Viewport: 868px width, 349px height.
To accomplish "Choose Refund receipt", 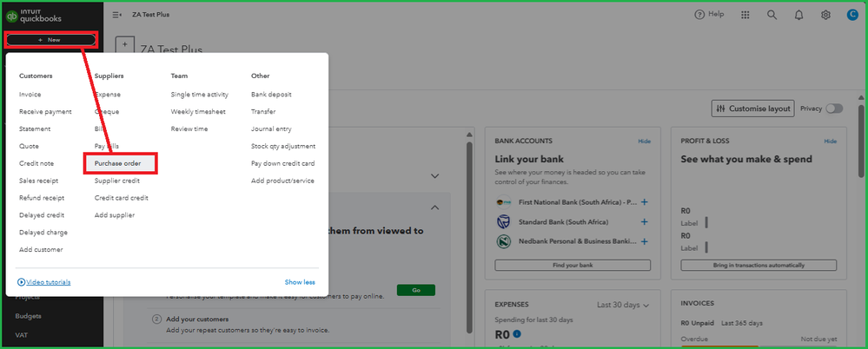I will [x=42, y=197].
